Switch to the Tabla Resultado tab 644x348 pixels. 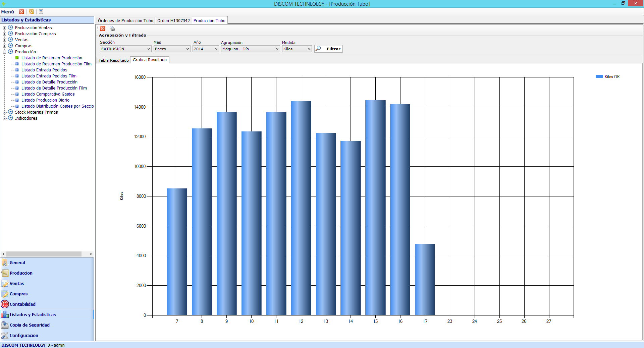113,60
